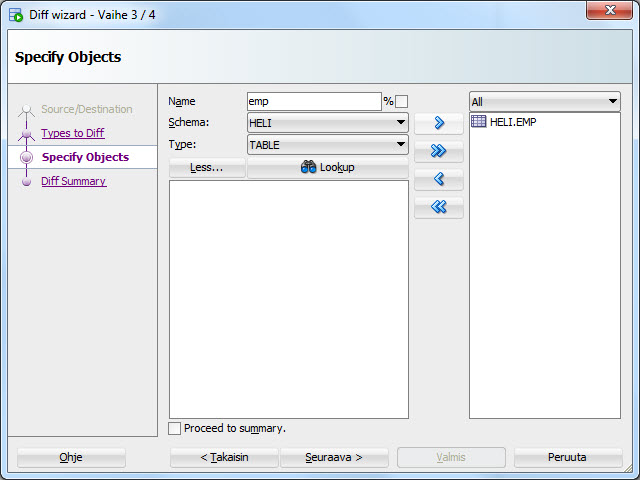Go to the Diff Summary step
The image size is (640, 480).
pyautogui.click(x=73, y=181)
